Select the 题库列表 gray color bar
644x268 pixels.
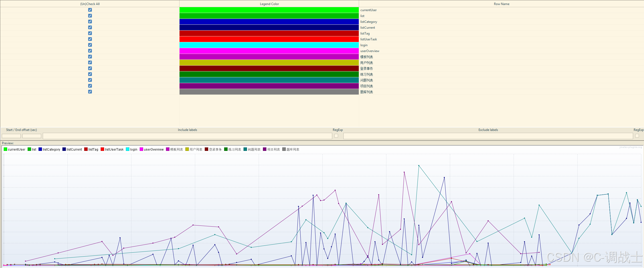coord(269,92)
